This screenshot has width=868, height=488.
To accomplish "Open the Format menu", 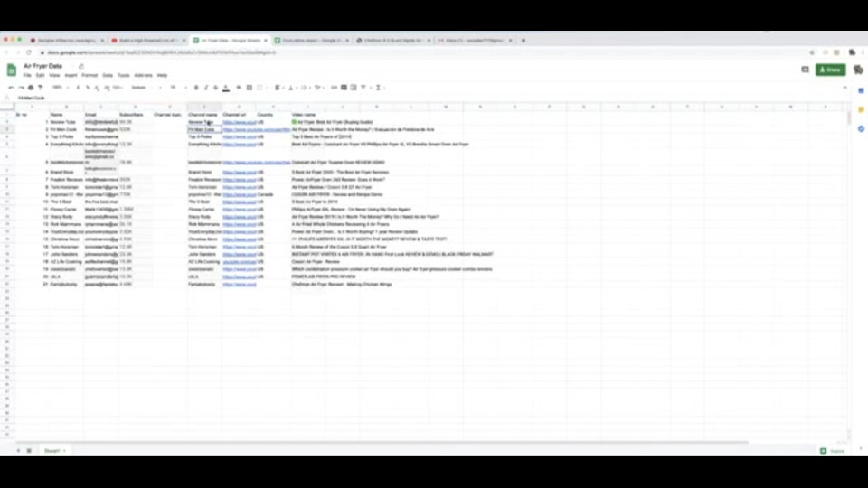I will click(x=90, y=75).
